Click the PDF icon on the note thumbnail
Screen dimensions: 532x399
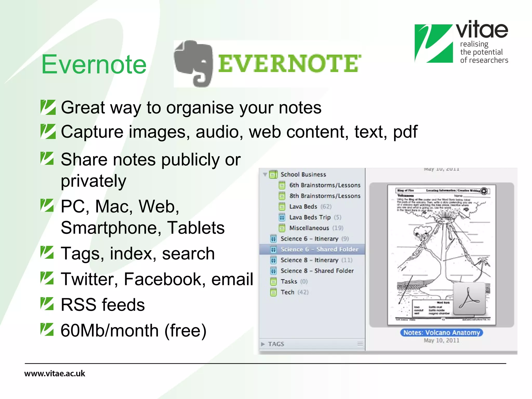(x=469, y=298)
